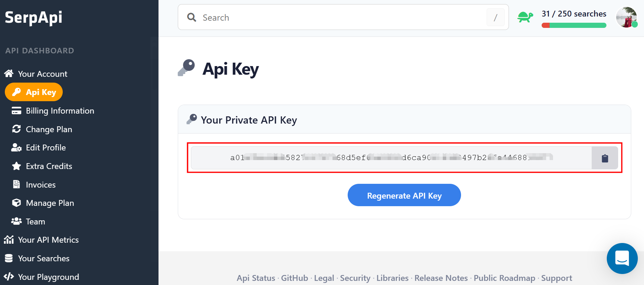Screen dimensions: 644x285
Task: Open Your Playground section
Action: (48, 277)
